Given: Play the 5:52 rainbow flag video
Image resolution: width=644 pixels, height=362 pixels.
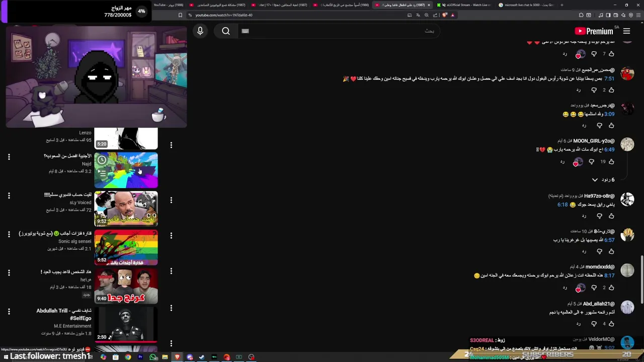Looking at the screenshot, I should [x=126, y=247].
